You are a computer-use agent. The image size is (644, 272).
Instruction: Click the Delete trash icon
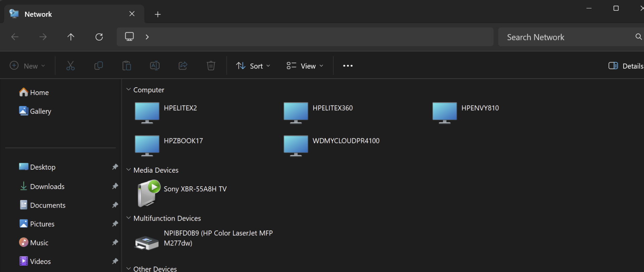point(211,66)
